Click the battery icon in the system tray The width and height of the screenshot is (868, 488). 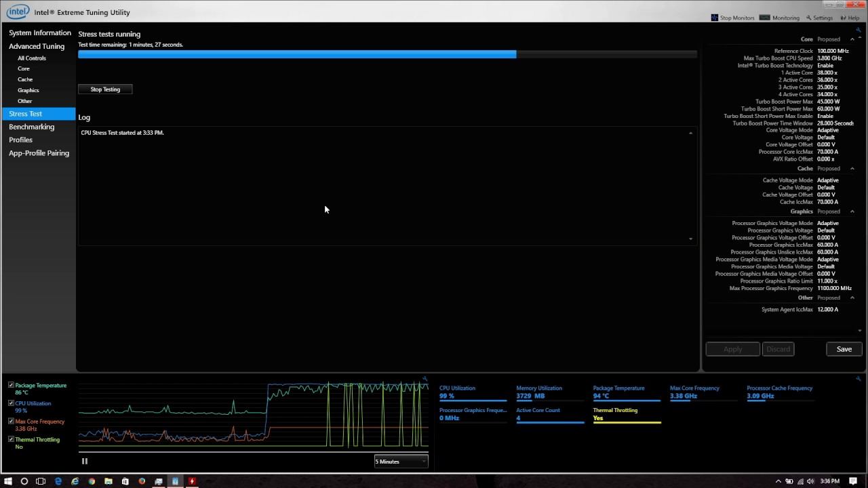click(x=789, y=481)
